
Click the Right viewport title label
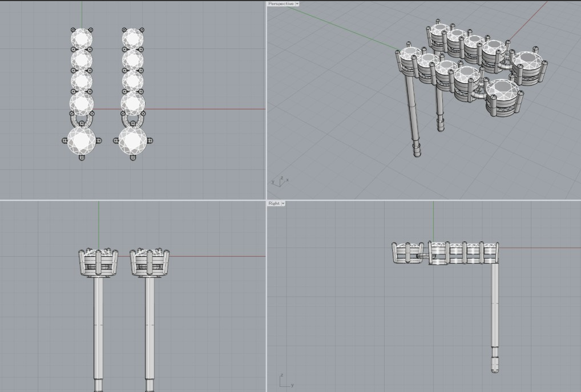(x=274, y=203)
